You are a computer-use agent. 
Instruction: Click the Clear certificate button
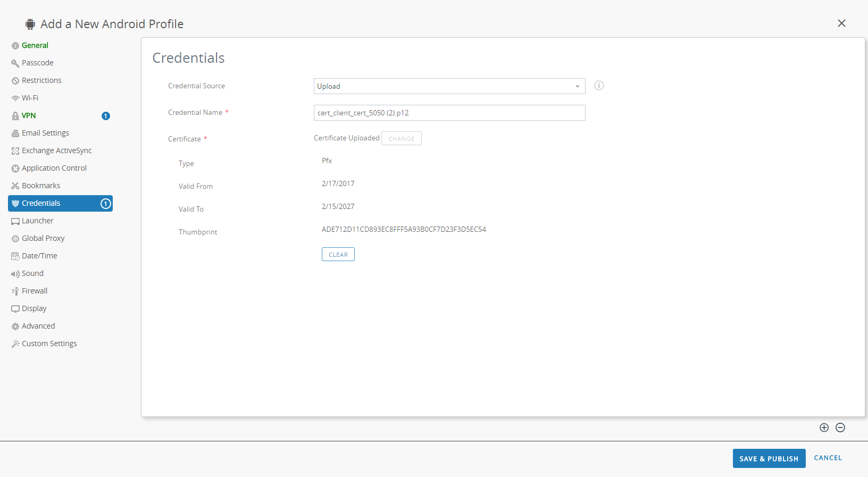click(338, 255)
